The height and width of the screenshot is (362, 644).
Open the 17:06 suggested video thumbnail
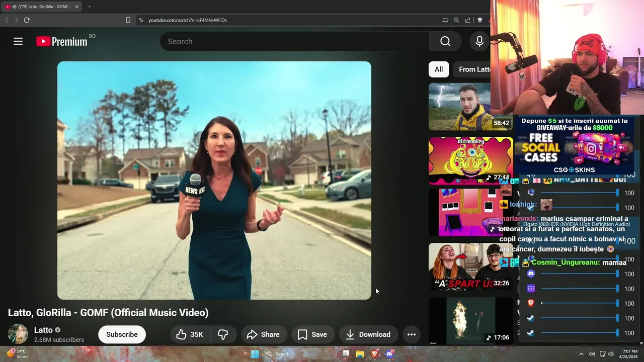coord(470,321)
